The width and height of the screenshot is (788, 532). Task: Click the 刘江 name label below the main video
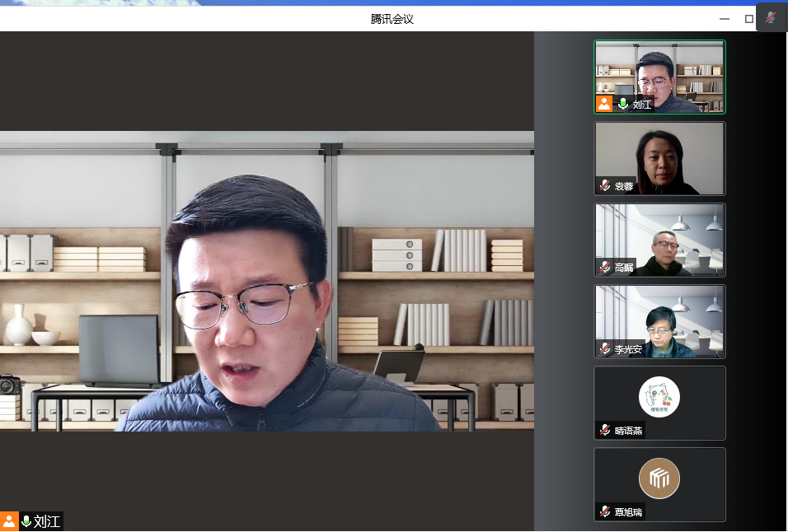click(x=47, y=521)
